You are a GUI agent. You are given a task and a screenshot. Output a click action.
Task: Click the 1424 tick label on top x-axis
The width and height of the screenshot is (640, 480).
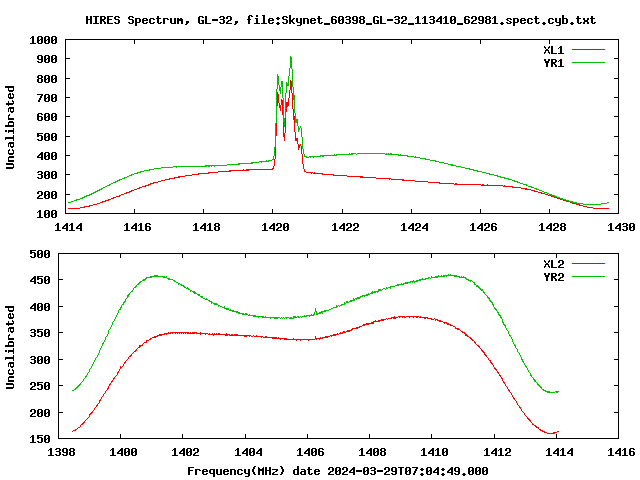[x=414, y=227]
